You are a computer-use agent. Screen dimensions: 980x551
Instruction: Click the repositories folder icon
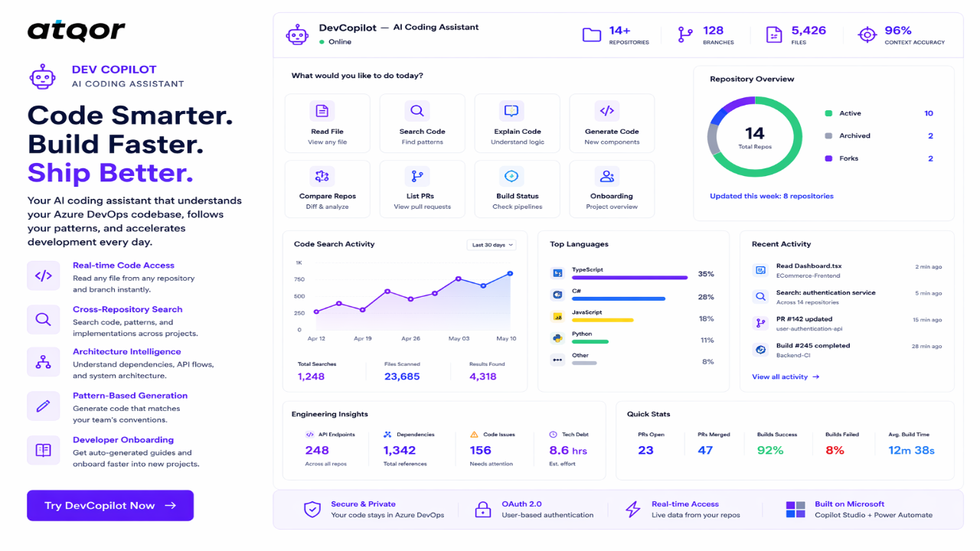[591, 34]
